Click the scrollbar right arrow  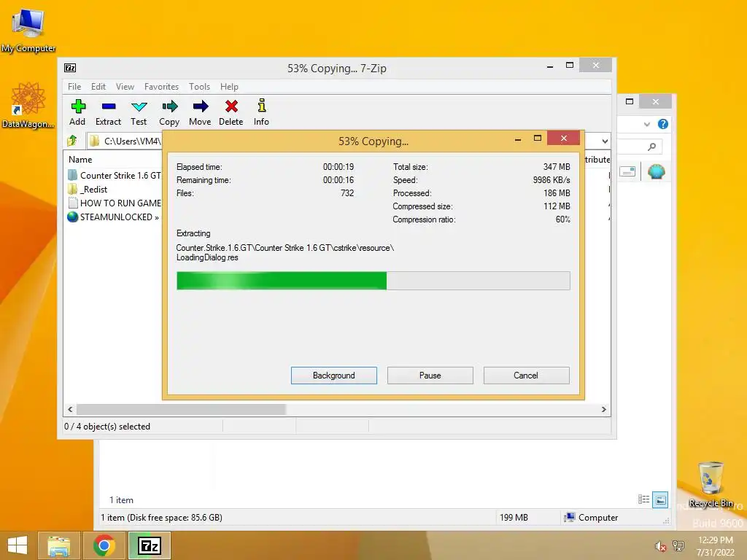(x=603, y=410)
